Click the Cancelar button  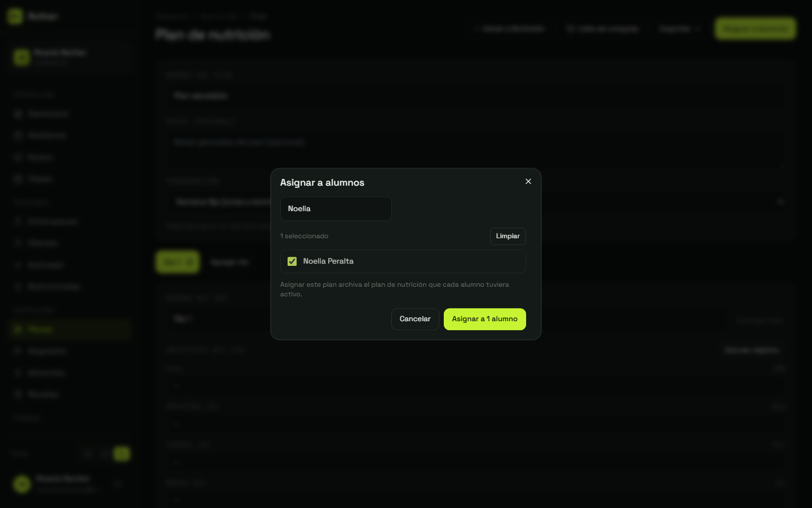415,319
